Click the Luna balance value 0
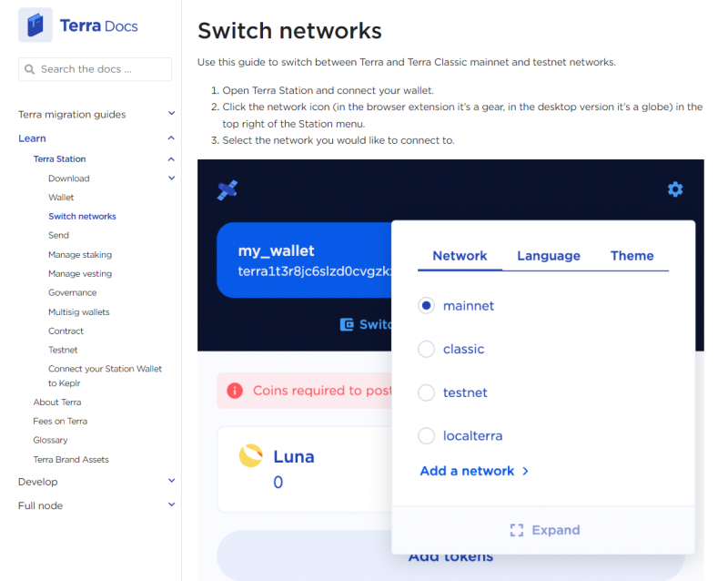Screen dimensions: 728x581 point(278,483)
